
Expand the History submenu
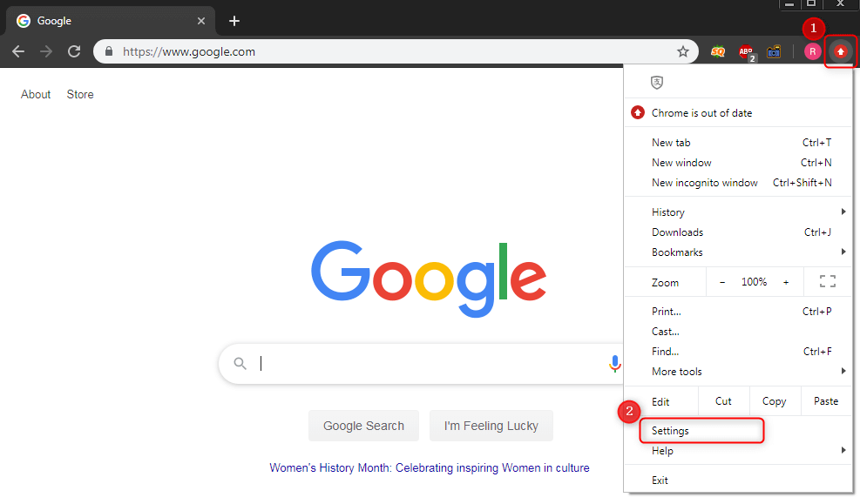738,212
